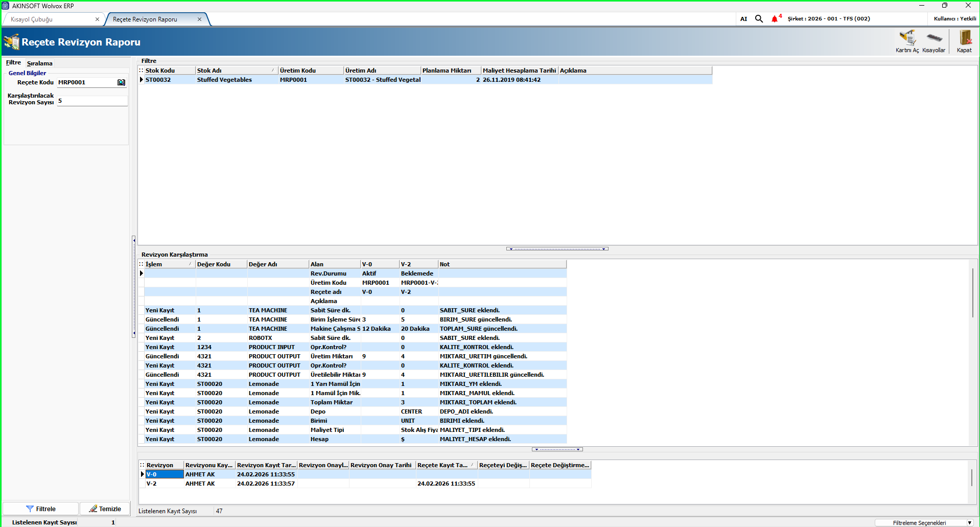Click the Karşılaştırılacak Revizyon Sayısı field

[92, 101]
